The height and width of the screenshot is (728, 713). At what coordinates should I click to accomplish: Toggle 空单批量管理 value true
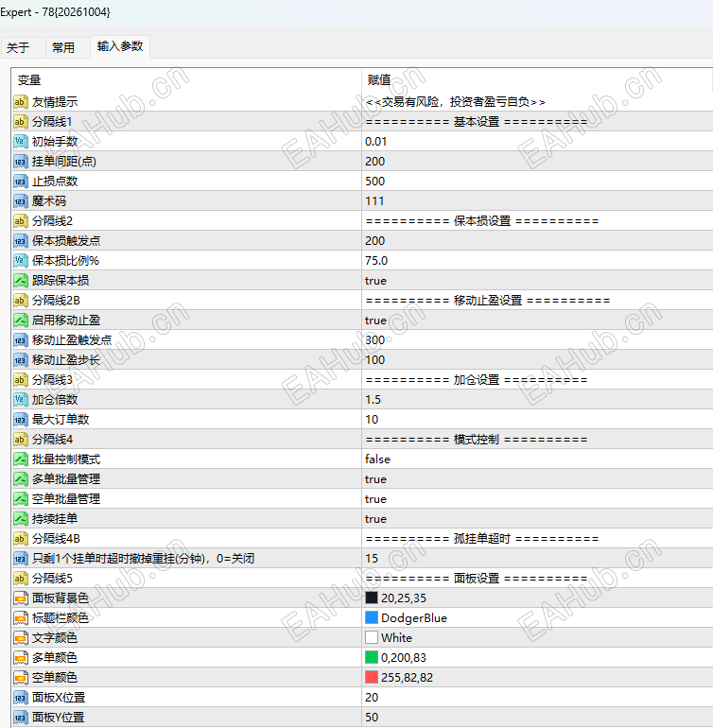(375, 499)
